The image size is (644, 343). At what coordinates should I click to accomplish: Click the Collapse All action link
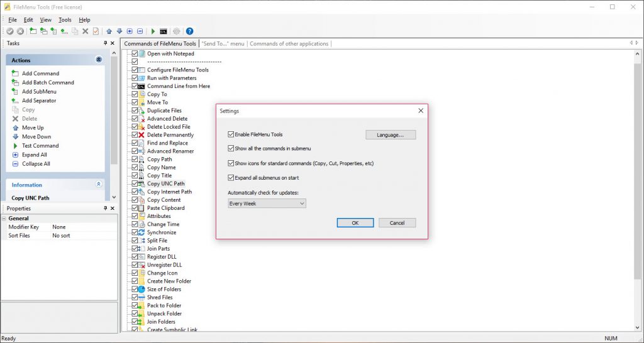pos(36,164)
